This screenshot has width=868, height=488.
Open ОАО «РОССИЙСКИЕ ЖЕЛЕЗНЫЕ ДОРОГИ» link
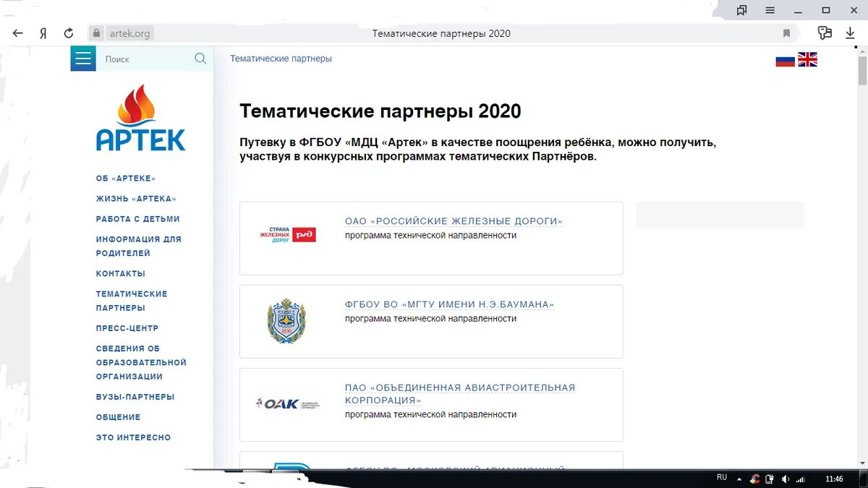454,221
